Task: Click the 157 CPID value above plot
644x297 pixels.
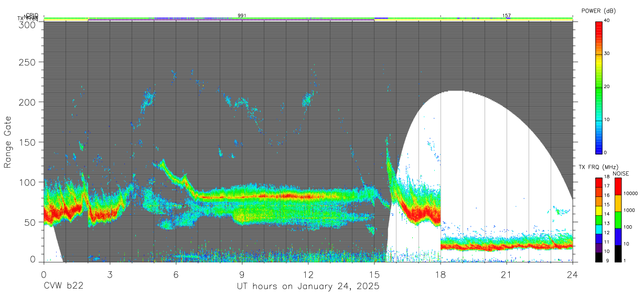Action: click(507, 16)
